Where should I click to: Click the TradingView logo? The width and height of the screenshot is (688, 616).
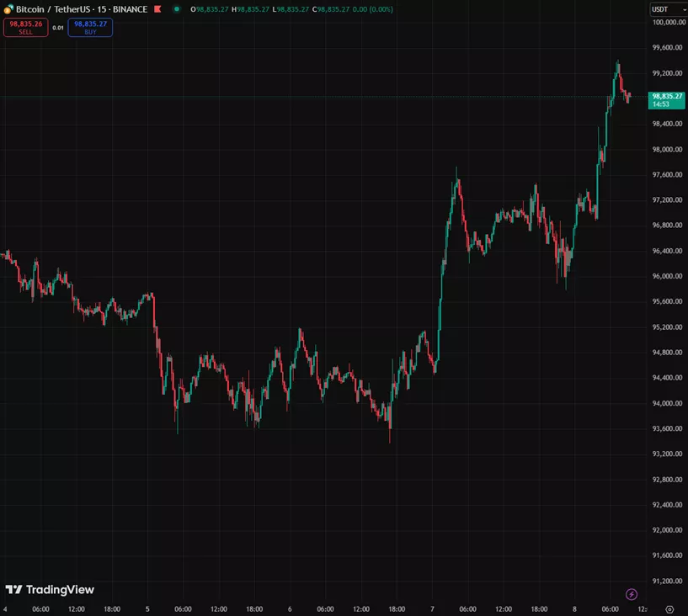pos(50,590)
